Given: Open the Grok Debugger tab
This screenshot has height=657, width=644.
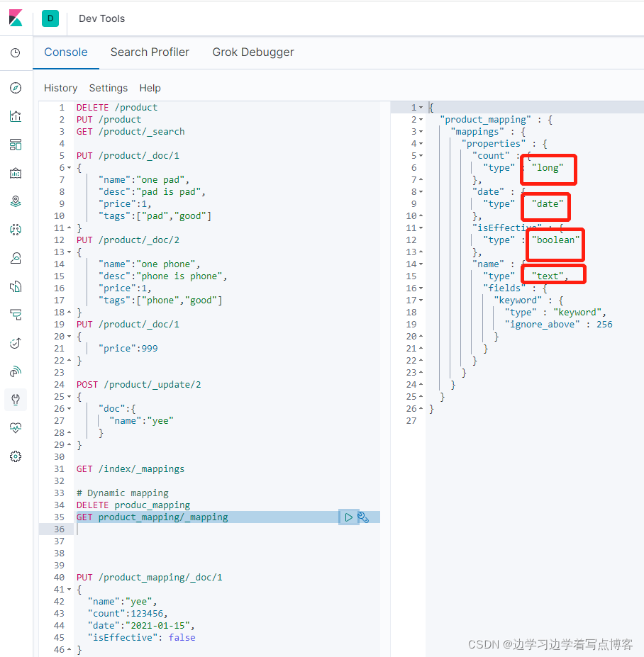Looking at the screenshot, I should click(253, 52).
